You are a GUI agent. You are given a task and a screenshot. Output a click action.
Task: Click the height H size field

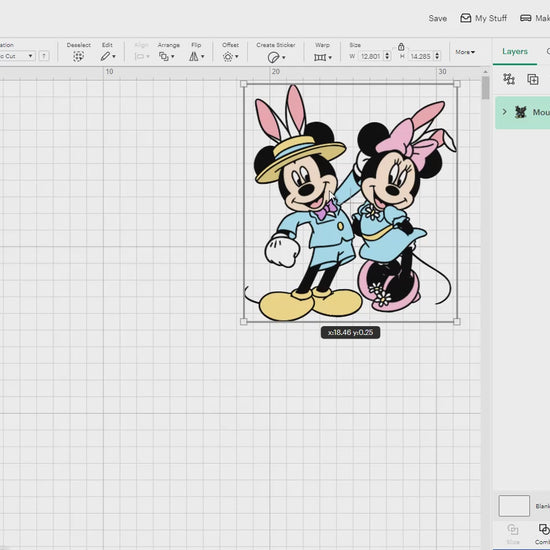coord(421,56)
